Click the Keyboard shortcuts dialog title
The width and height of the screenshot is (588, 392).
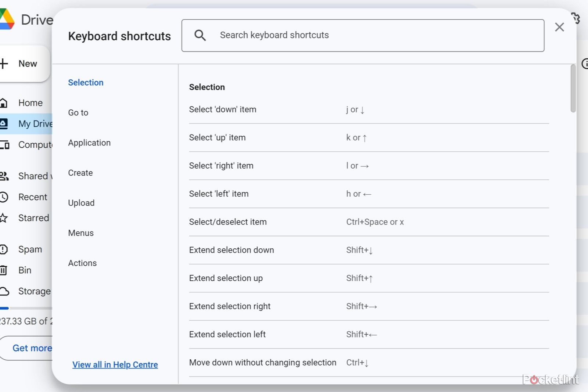[119, 36]
